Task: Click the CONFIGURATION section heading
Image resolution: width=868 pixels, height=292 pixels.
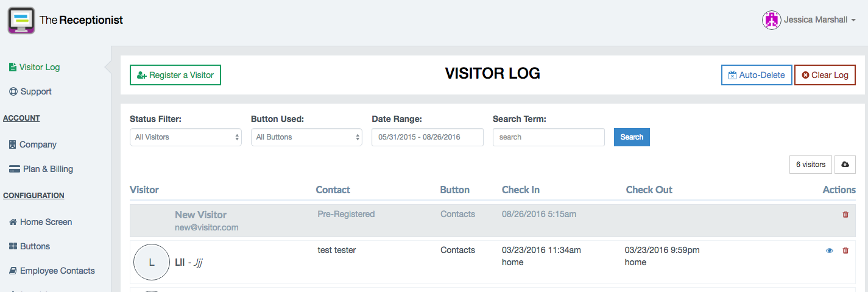Action: 34,196
